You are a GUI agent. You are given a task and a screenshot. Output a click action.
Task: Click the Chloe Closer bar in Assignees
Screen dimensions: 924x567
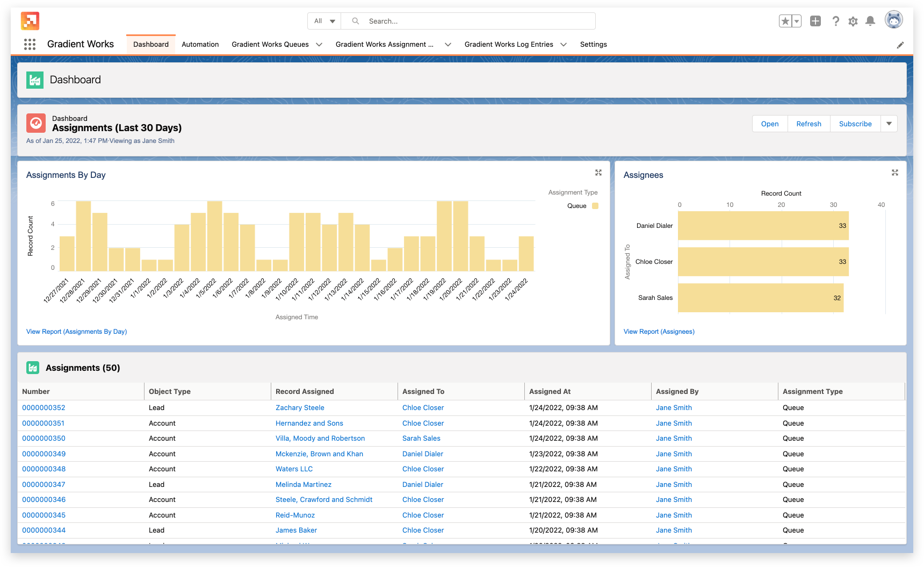coord(763,262)
